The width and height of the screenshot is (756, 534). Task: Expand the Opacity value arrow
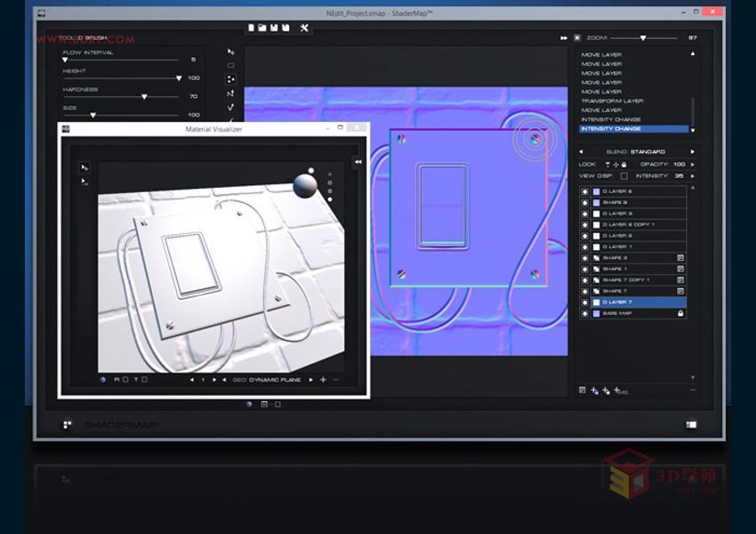(692, 165)
